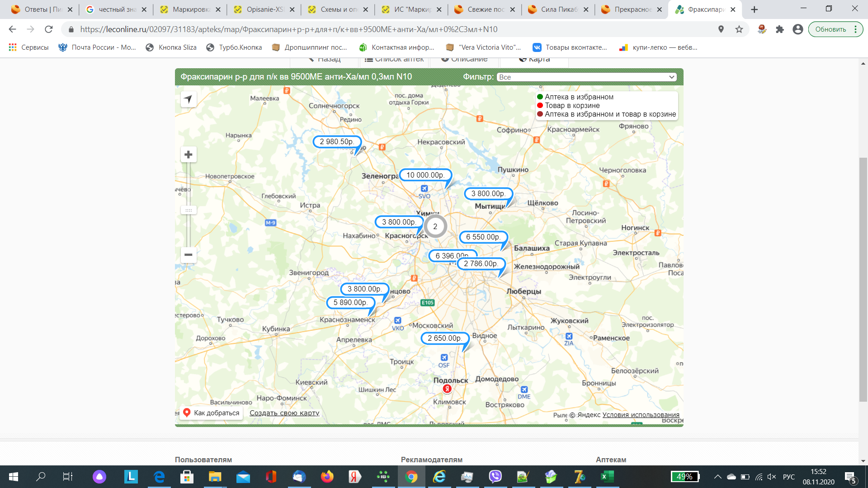This screenshot has width=868, height=488.
Task: Switch to the Сила Пикабу tab
Action: (x=558, y=9)
